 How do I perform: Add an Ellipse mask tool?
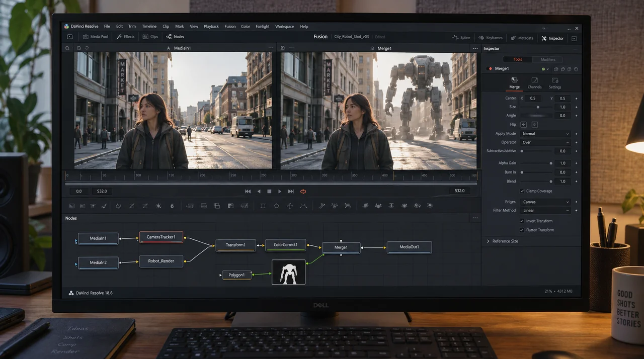[276, 206]
